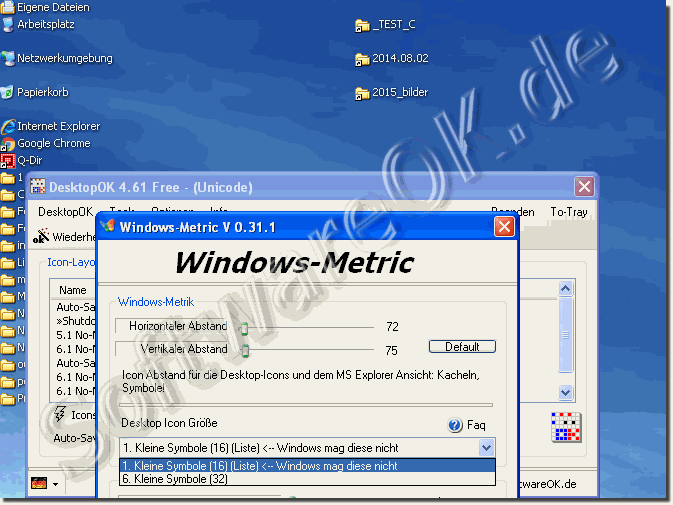Screen dimensions: 673x505
Task: Open Netzwerkumgebung desktop icon
Action: click(x=7, y=58)
